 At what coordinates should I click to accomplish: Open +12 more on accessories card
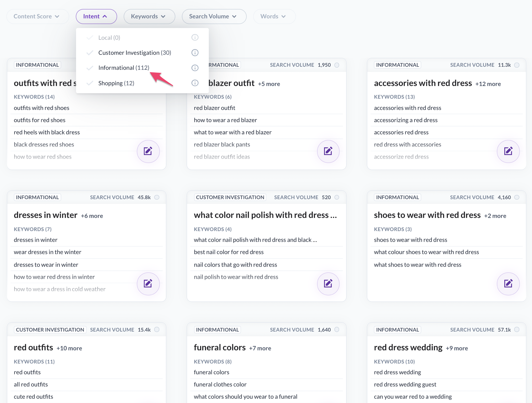click(x=488, y=84)
